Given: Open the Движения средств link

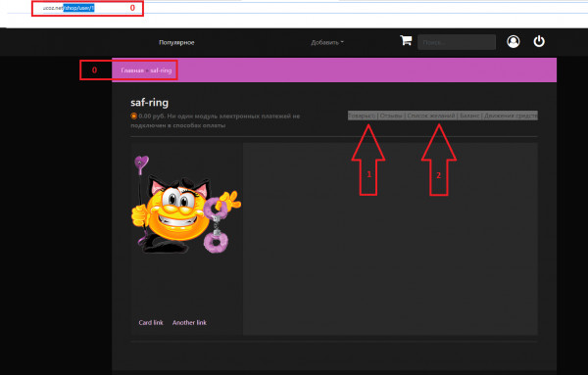Looking at the screenshot, I should [511, 116].
